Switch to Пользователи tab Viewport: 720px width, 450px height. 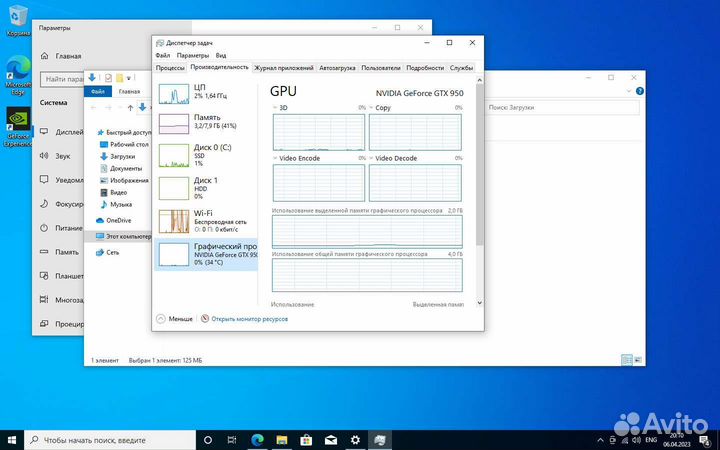pyautogui.click(x=381, y=68)
